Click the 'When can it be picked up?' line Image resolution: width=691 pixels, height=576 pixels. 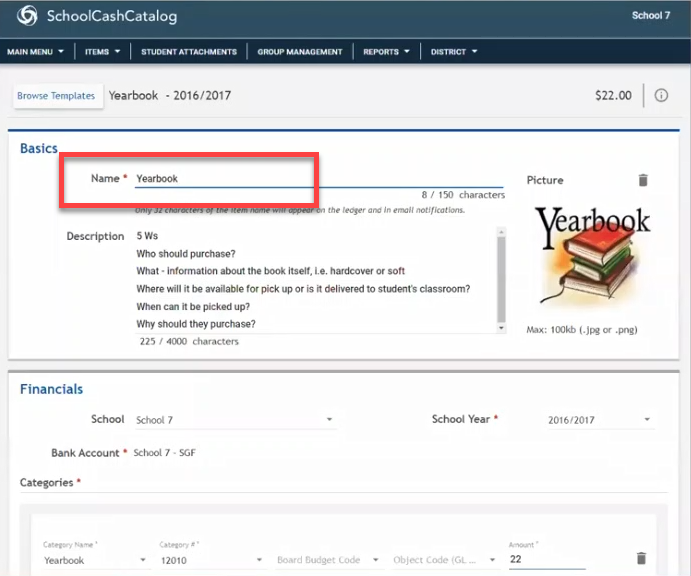(193, 306)
